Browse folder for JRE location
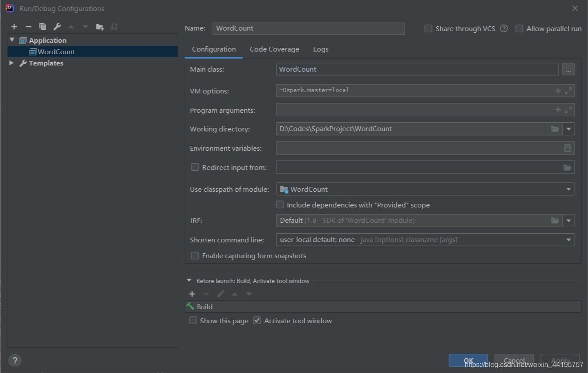This screenshot has width=588, height=373. pos(555,221)
